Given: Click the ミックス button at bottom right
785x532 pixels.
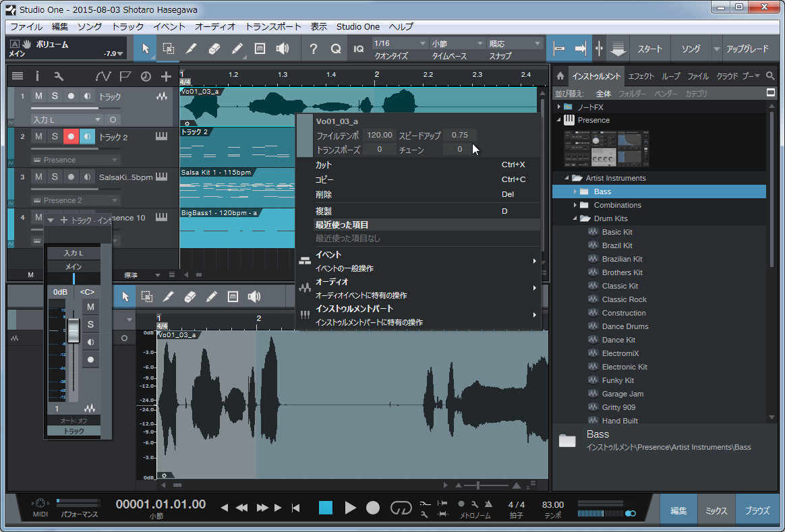Looking at the screenshot, I should pos(716,509).
